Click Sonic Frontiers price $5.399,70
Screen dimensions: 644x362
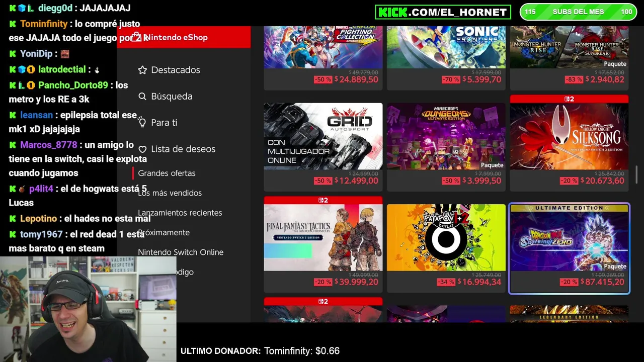click(479, 79)
